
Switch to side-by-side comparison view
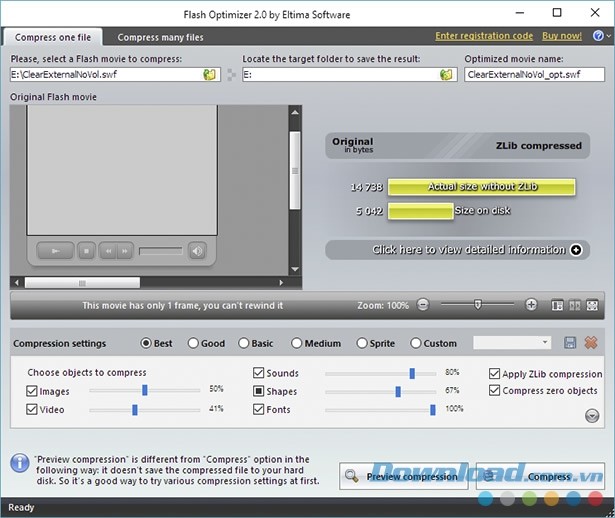575,305
